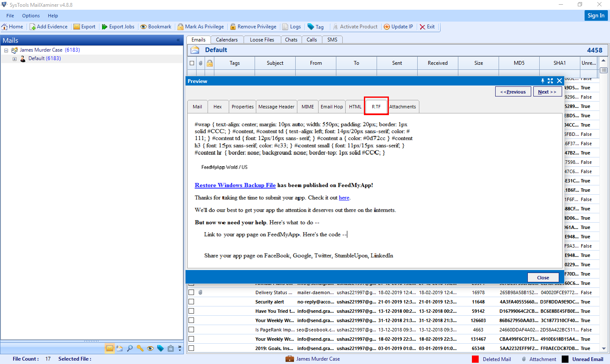The height and width of the screenshot is (364, 610).
Task: Pin the Preview panel
Action: 543,80
